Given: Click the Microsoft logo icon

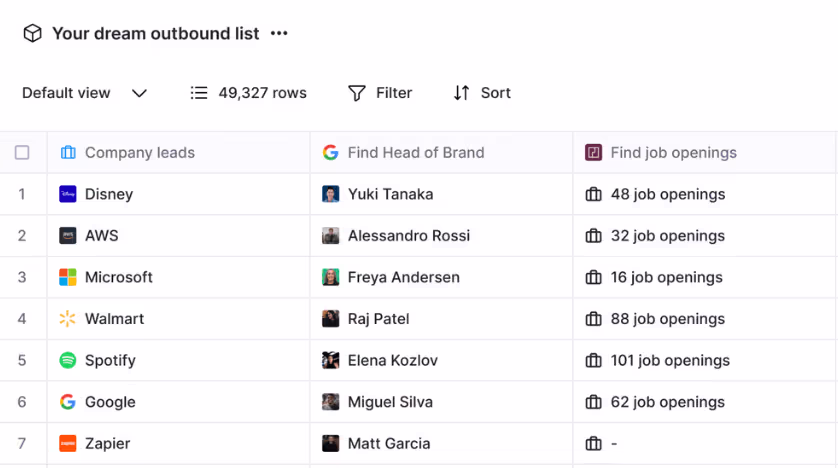Looking at the screenshot, I should point(68,277).
